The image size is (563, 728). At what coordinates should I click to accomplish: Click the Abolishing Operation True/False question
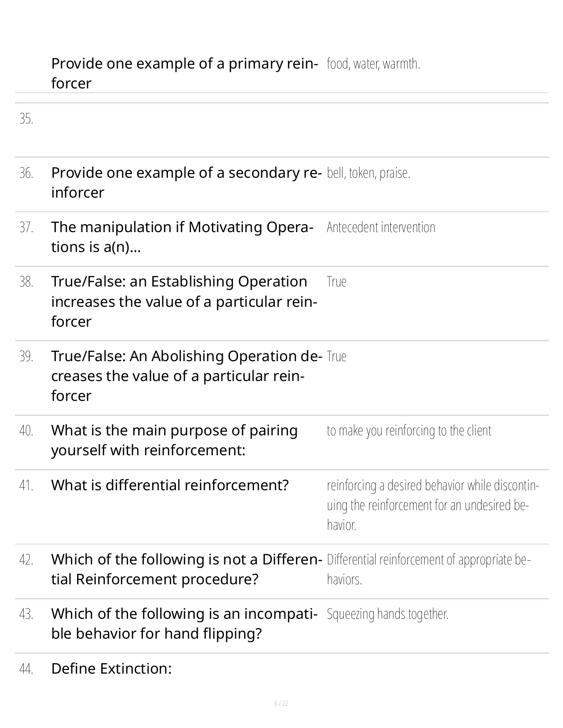tap(186, 375)
